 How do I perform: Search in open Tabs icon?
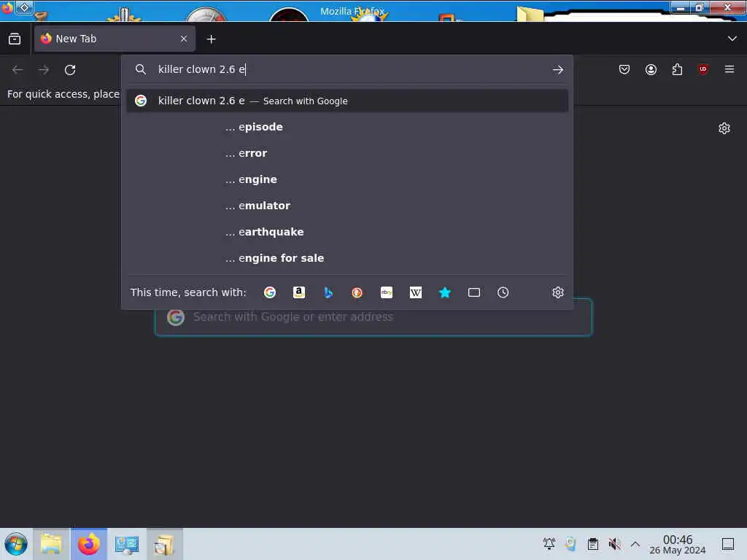coord(474,292)
